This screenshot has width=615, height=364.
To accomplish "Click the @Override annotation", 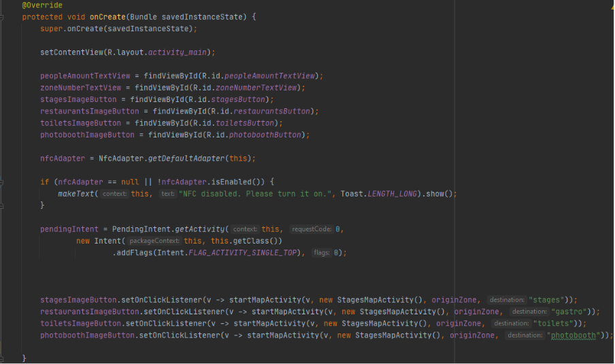I will (41, 5).
